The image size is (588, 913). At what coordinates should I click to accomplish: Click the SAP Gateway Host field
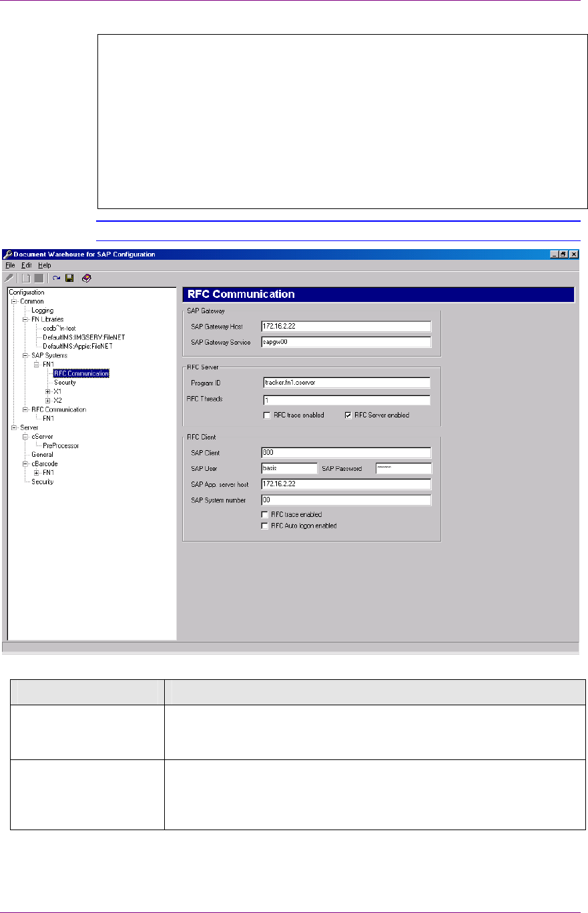tap(346, 327)
